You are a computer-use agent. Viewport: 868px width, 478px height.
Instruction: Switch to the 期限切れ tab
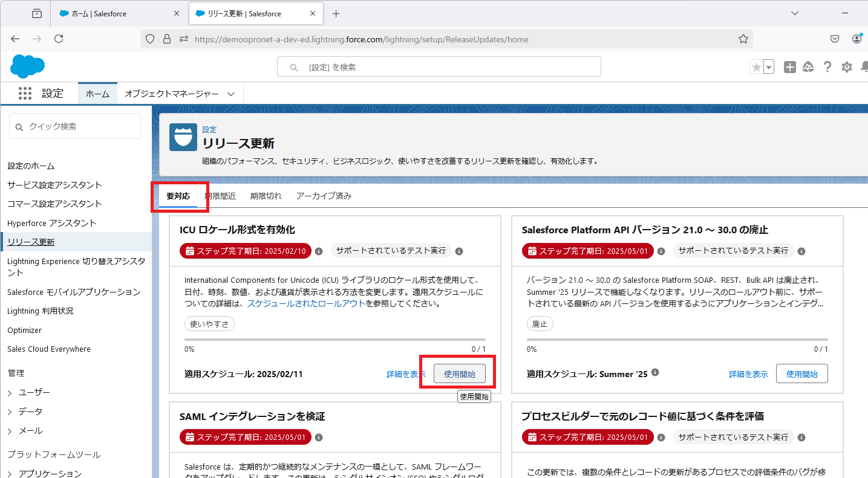[266, 196]
